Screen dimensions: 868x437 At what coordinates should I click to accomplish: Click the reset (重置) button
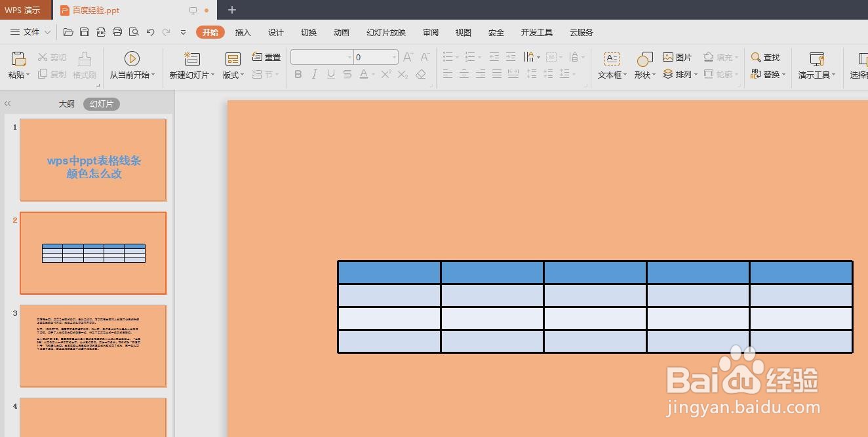tap(266, 58)
